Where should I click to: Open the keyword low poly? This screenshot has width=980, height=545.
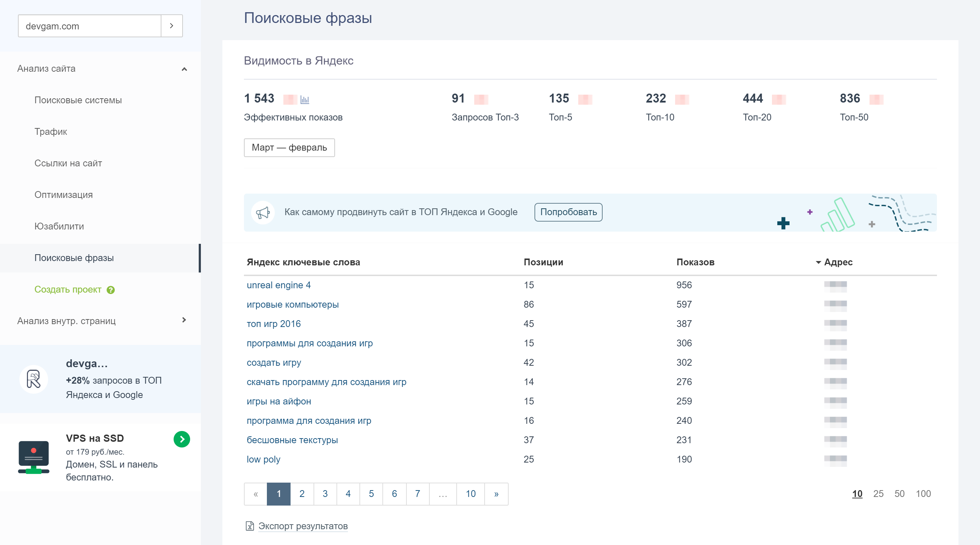point(263,459)
